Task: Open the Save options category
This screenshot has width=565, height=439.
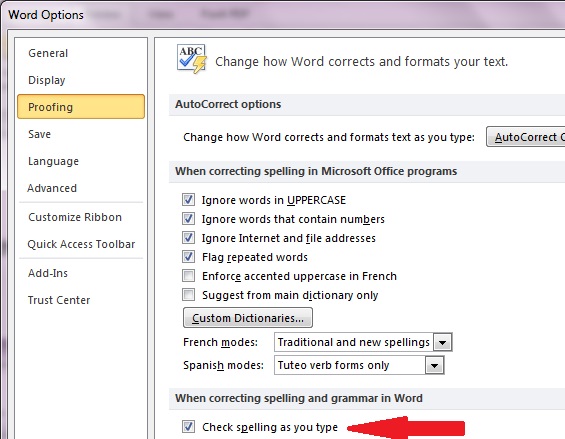Action: point(39,134)
